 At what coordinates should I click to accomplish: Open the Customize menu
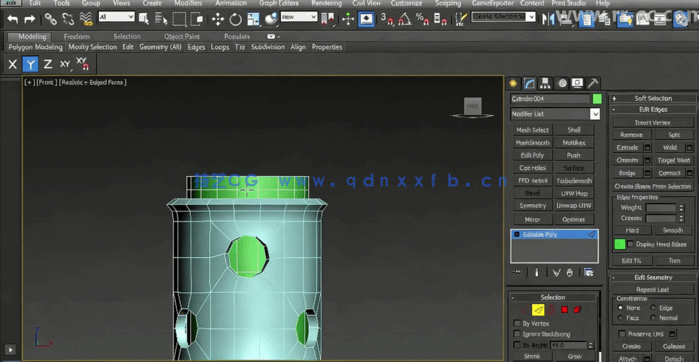(x=406, y=3)
